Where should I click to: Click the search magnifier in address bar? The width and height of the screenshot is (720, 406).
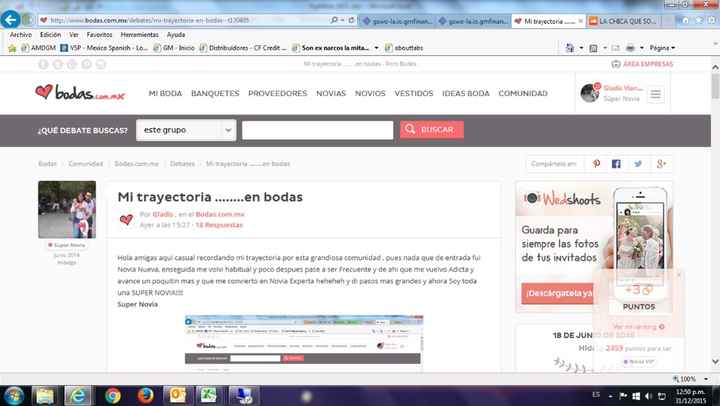tap(334, 20)
